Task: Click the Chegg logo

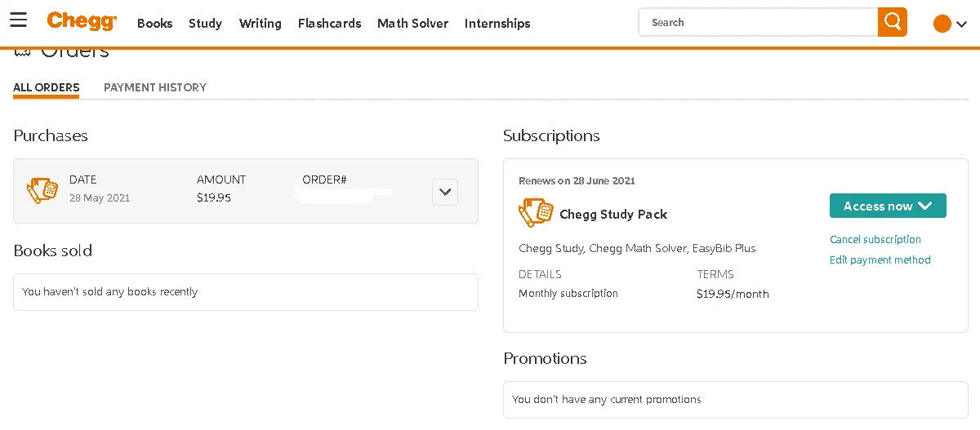Action: point(82,21)
